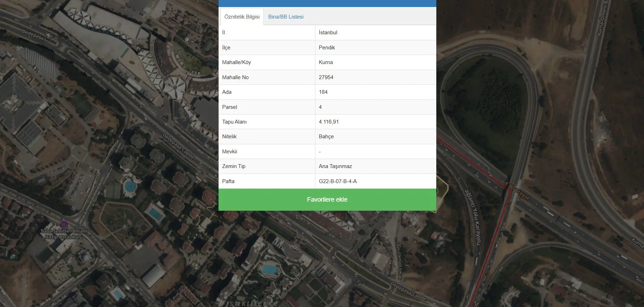The width and height of the screenshot is (644, 307).
Task: Click the Favorilere ekle button
Action: 327,200
